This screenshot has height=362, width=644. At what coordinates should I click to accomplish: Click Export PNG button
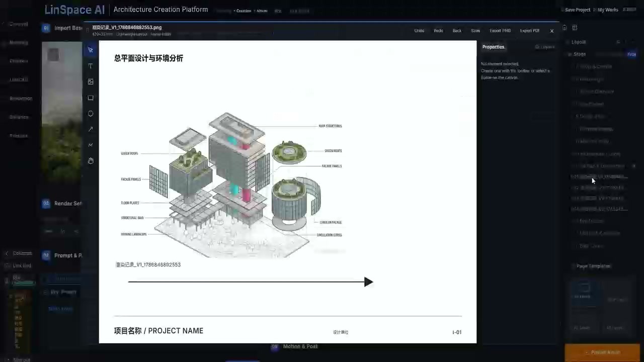click(x=500, y=31)
